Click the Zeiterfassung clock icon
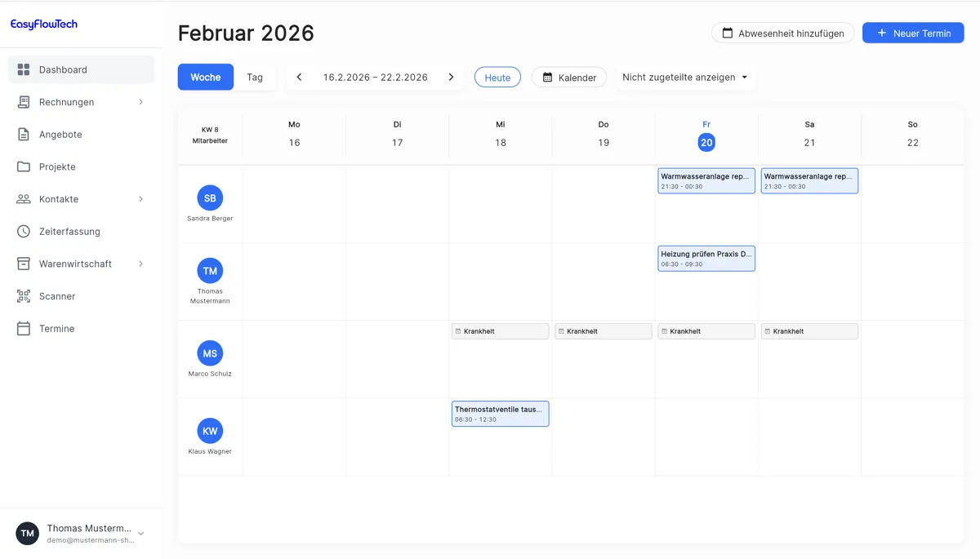 [x=24, y=232]
